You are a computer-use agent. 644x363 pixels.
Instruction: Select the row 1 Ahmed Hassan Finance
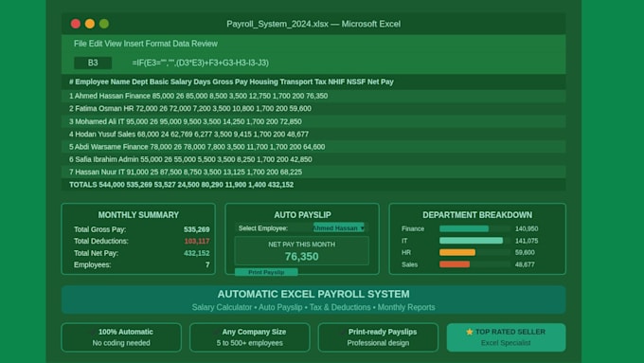[313, 96]
